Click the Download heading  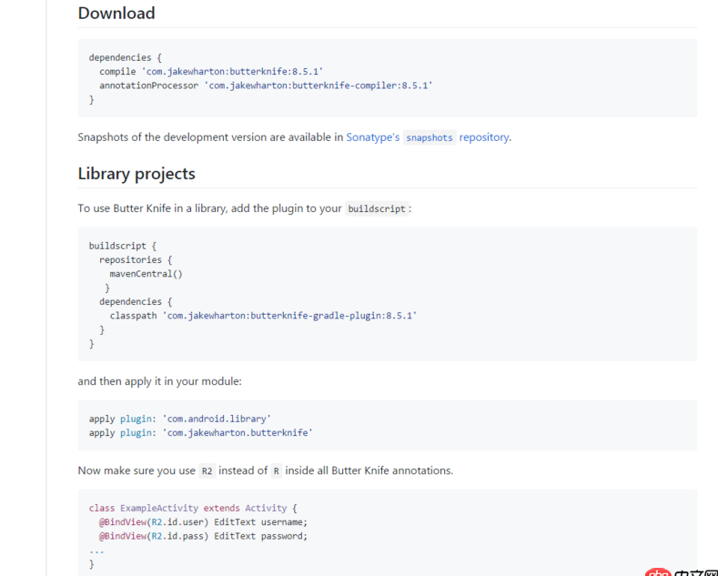click(x=116, y=14)
